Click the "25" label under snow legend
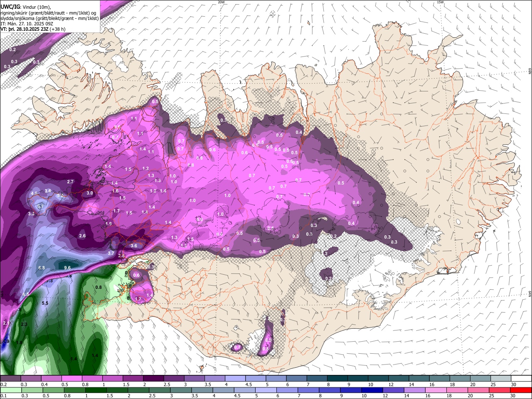The width and height of the screenshot is (532, 399). [x=493, y=384]
